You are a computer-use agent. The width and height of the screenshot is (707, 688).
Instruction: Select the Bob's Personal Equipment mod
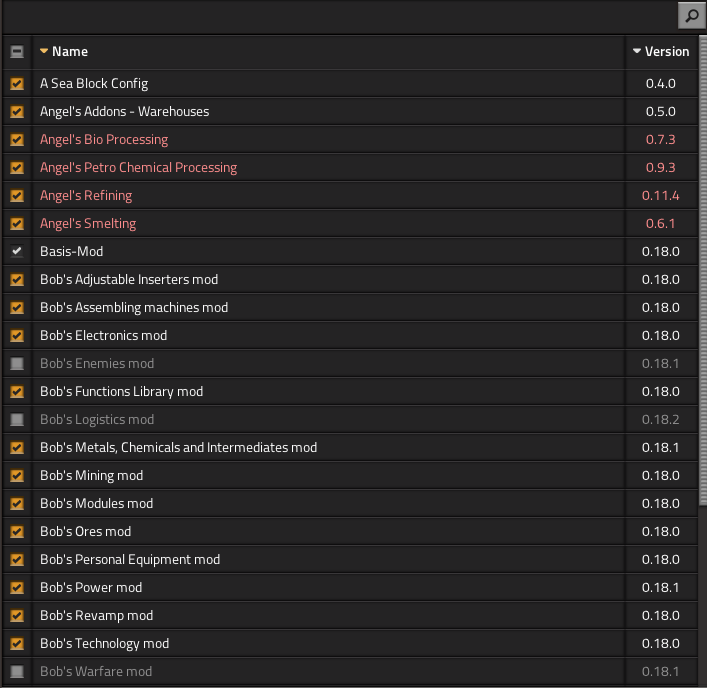pos(129,560)
